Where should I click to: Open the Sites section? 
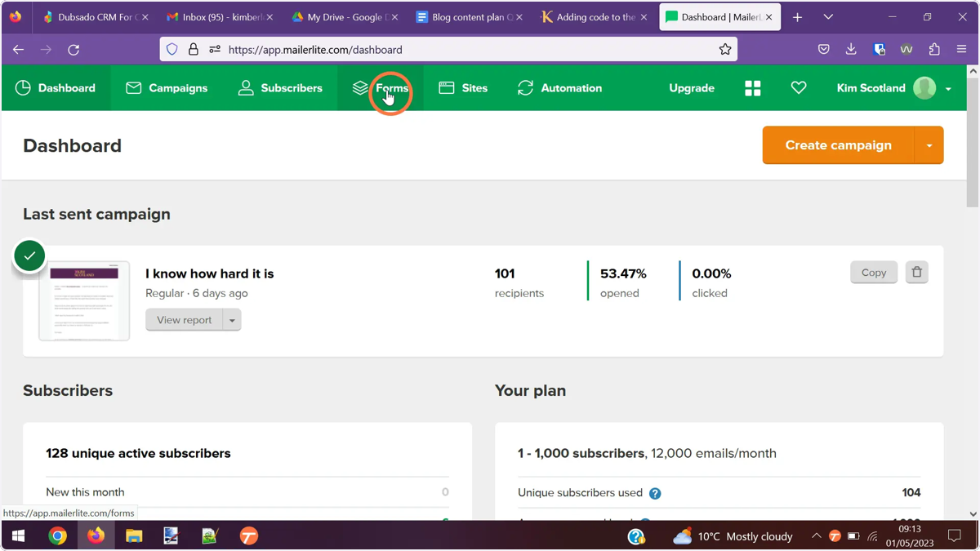pos(463,88)
